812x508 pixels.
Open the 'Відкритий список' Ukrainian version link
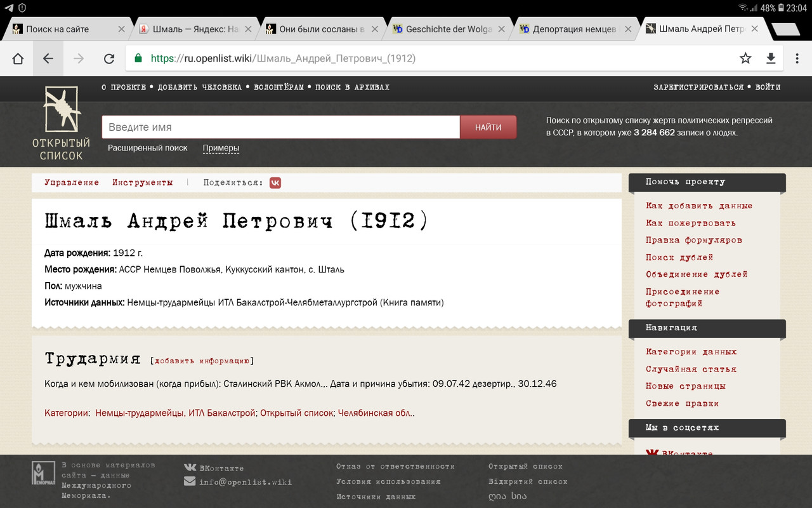(x=528, y=481)
